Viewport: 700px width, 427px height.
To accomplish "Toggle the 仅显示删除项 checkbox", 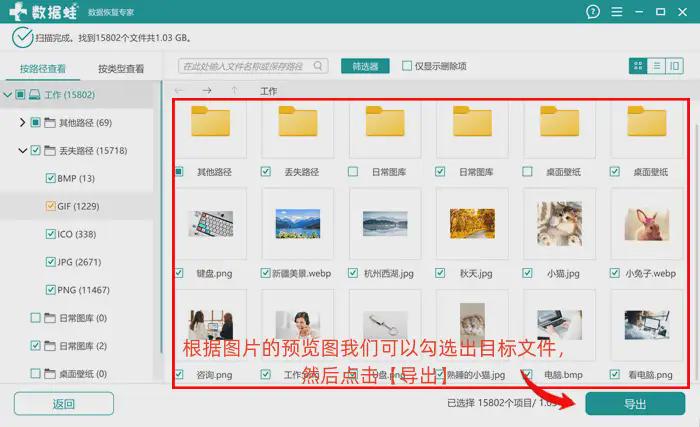I will pos(407,66).
